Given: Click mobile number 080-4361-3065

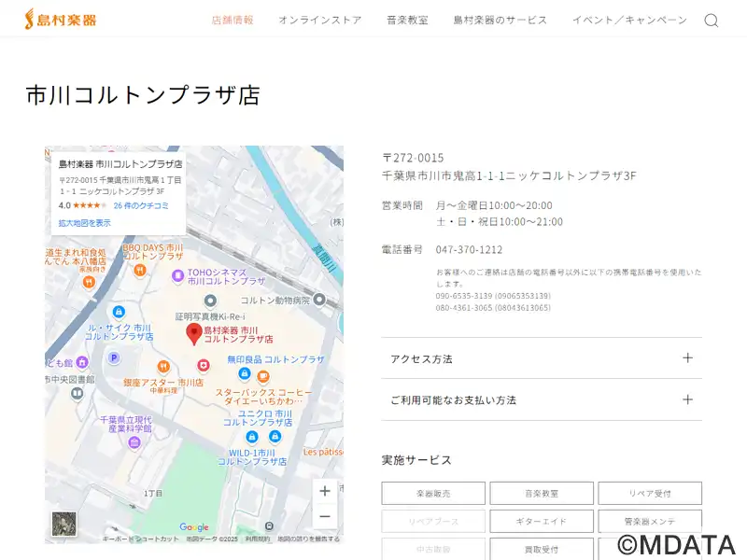Looking at the screenshot, I should 464,308.
